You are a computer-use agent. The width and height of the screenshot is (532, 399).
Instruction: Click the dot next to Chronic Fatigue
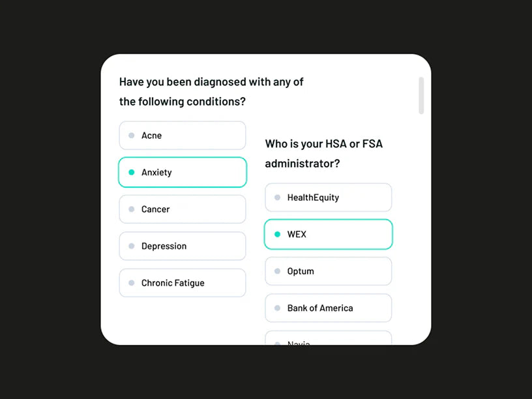click(132, 283)
